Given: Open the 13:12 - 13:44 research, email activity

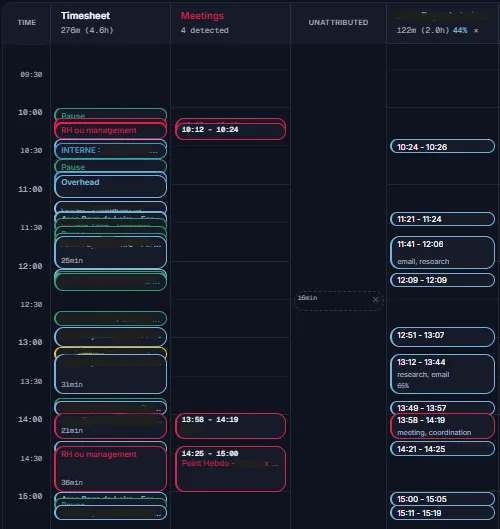Looking at the screenshot, I should point(442,374).
